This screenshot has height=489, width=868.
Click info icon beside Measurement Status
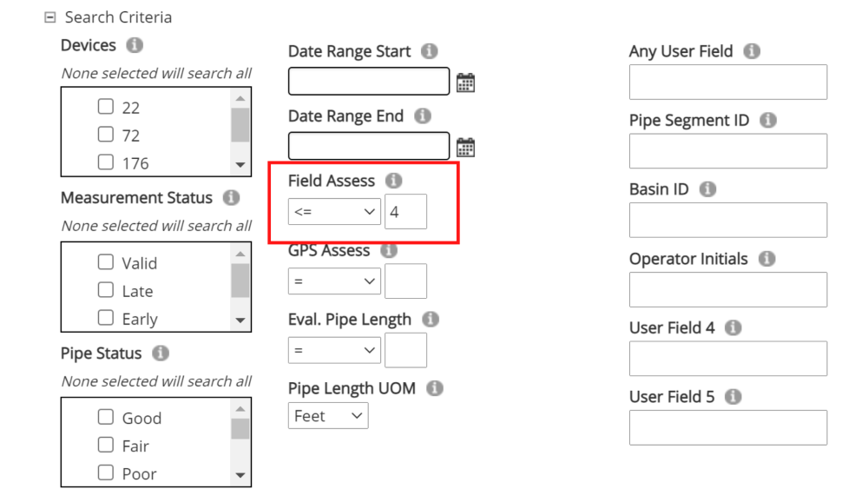click(x=231, y=198)
